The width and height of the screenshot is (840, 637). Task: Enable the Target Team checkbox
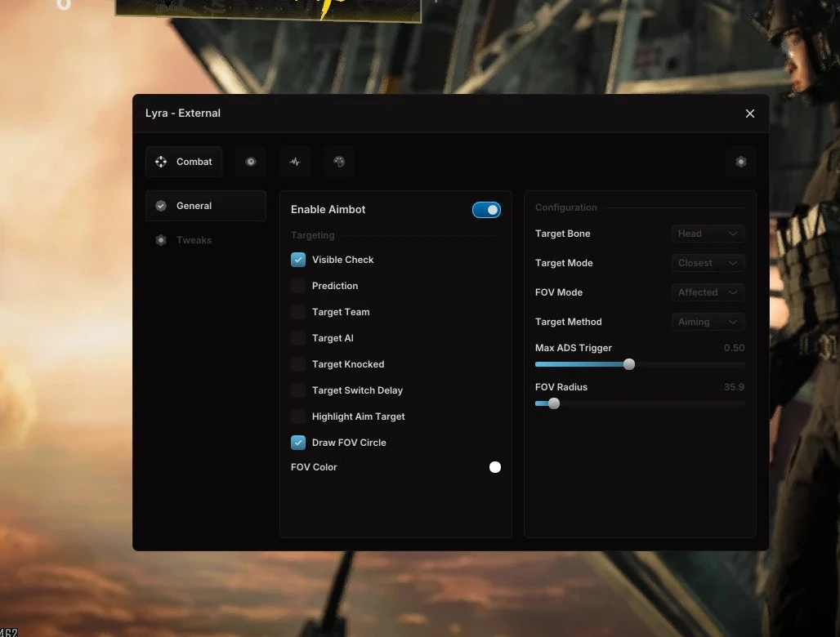298,312
